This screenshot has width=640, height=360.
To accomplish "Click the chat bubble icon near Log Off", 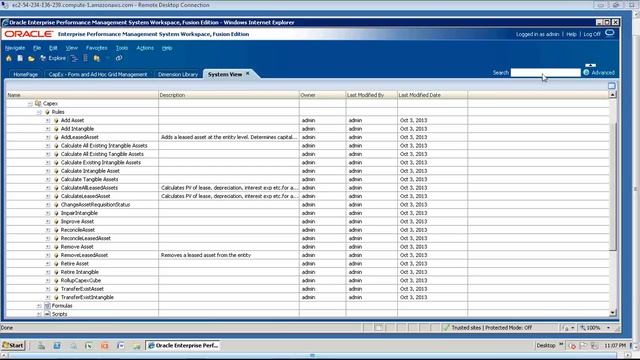I will pyautogui.click(x=610, y=33).
